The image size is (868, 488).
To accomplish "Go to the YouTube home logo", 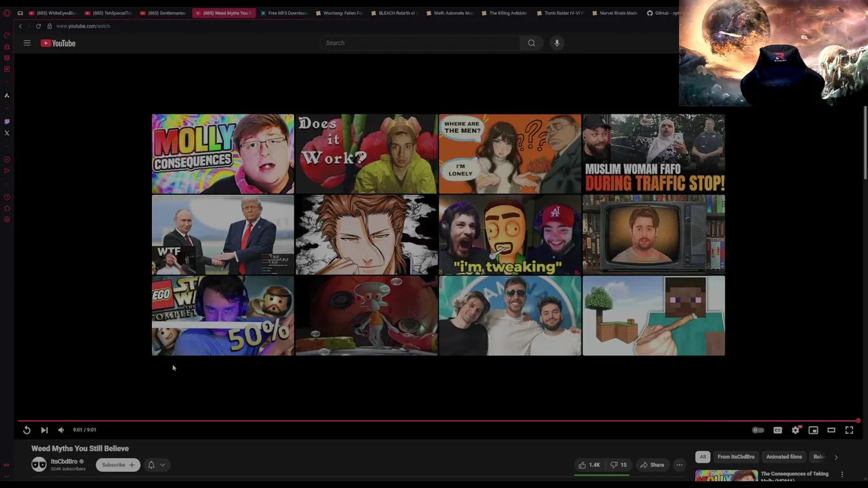I will 58,43.
